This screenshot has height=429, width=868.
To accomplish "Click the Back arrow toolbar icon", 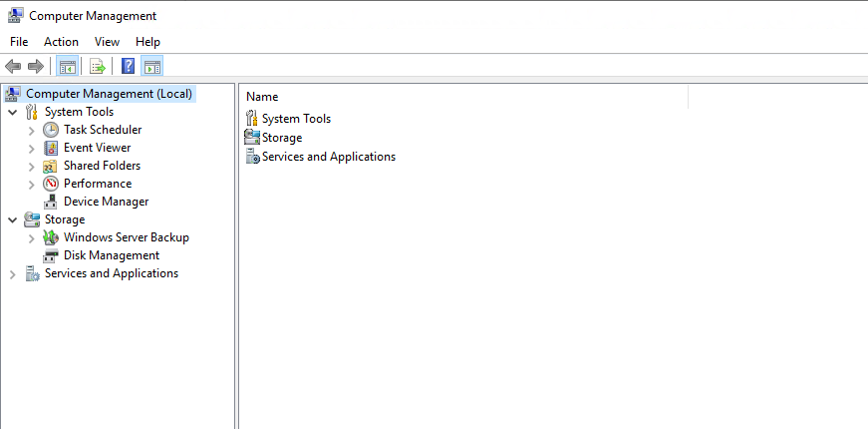I will [x=13, y=67].
